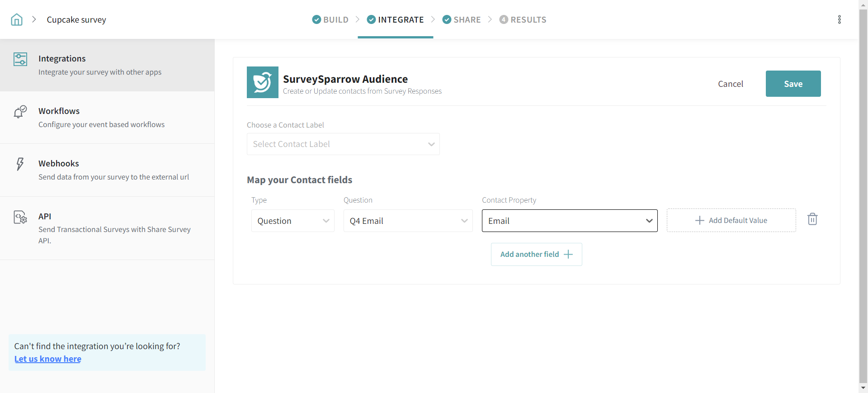Viewport: 868px width, 393px height.
Task: Open the three-dot options menu
Action: pyautogui.click(x=839, y=19)
